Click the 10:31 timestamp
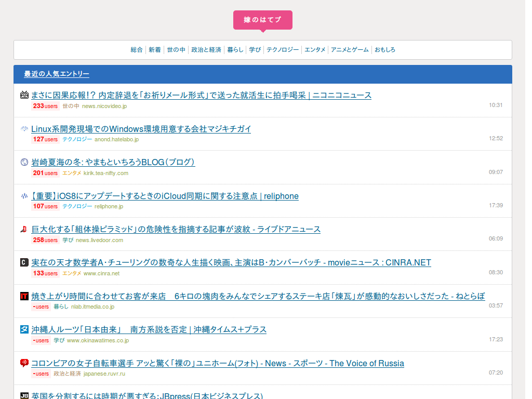Viewport: 532px width, 399px height. [496, 105]
